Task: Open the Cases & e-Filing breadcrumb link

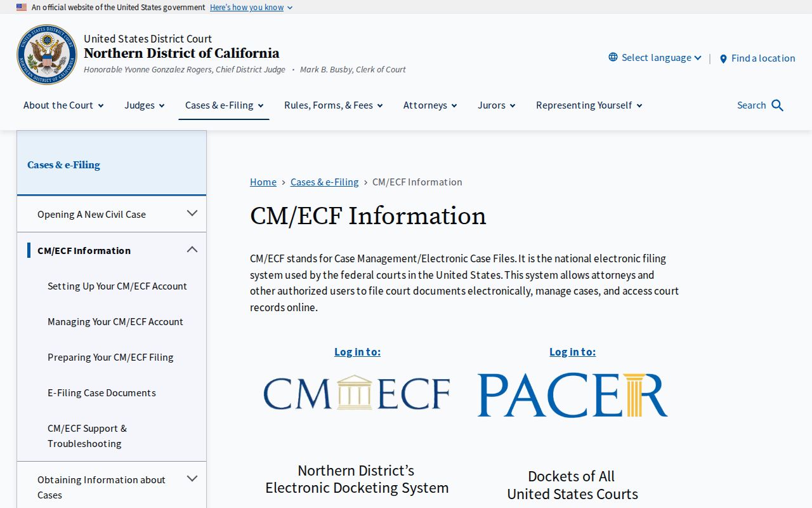Action: 325,182
